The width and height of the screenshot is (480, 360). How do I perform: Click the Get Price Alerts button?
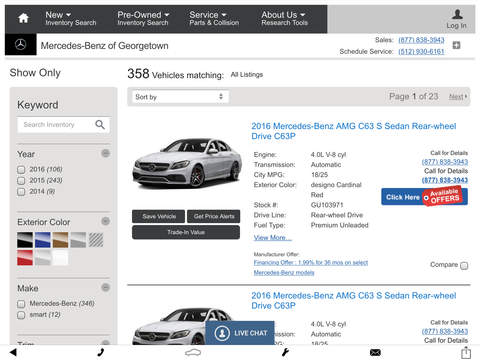[x=214, y=216]
